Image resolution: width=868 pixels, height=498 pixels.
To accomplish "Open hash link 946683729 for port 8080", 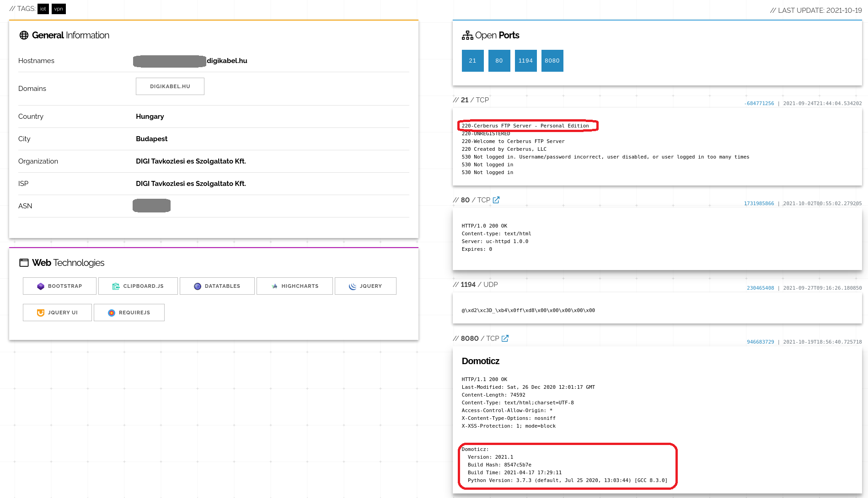I will (760, 342).
